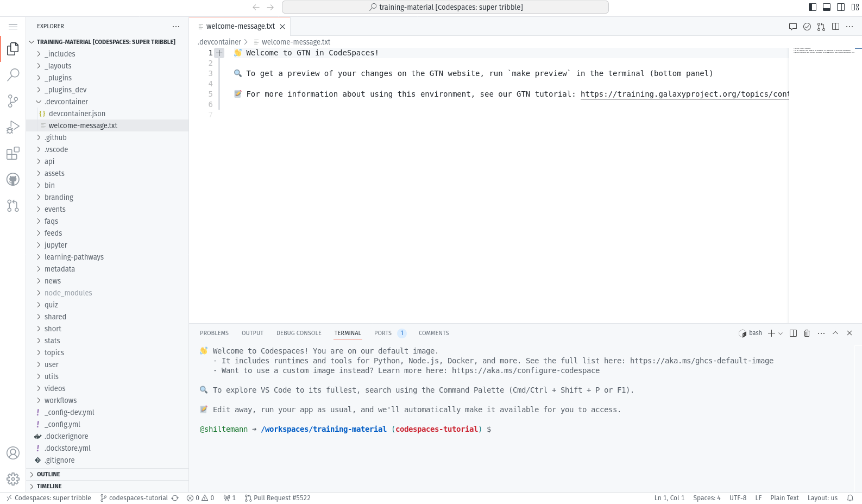
Task: Toggle primary side bar layout icon
Action: point(813,7)
